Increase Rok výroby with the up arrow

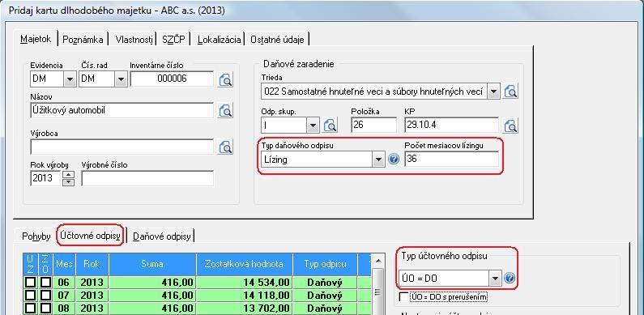(69, 175)
